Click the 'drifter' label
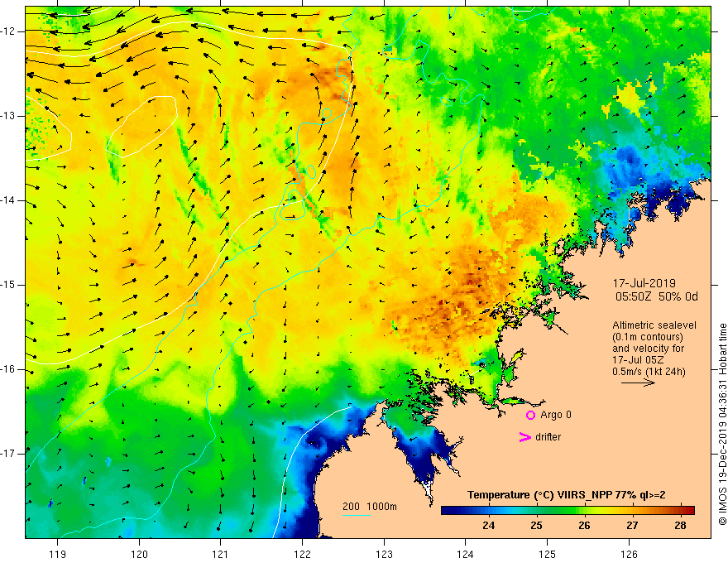The width and height of the screenshot is (728, 563). point(548,437)
